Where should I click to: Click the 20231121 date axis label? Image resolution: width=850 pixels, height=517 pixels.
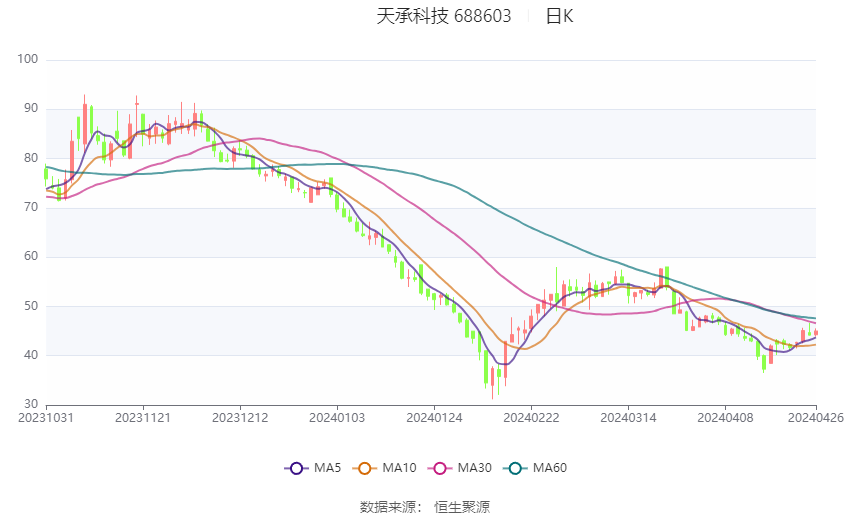pos(143,418)
